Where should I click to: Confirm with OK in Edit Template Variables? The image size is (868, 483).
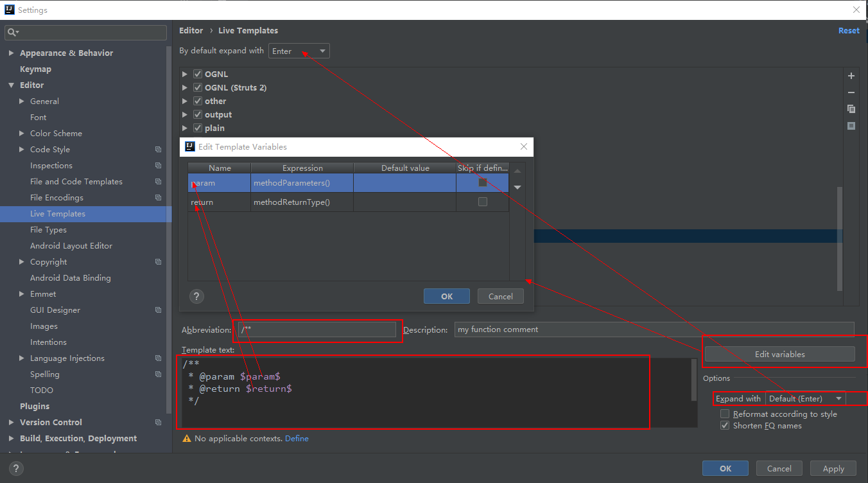(447, 296)
